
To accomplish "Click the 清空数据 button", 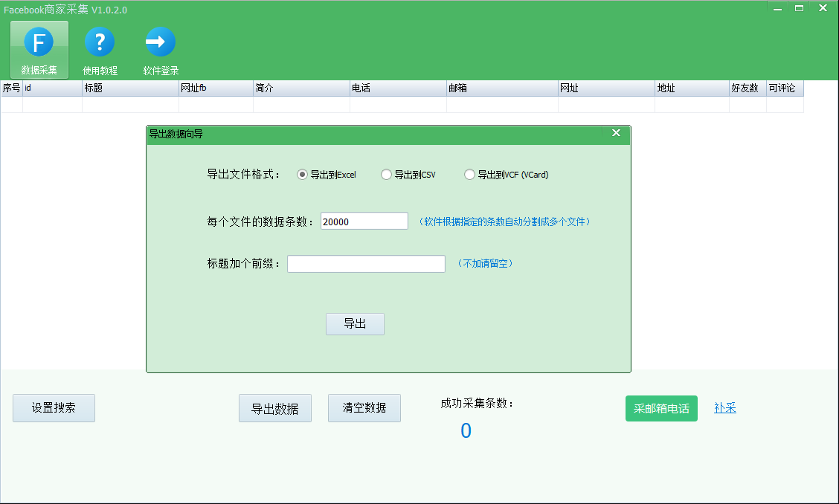I will tap(364, 407).
